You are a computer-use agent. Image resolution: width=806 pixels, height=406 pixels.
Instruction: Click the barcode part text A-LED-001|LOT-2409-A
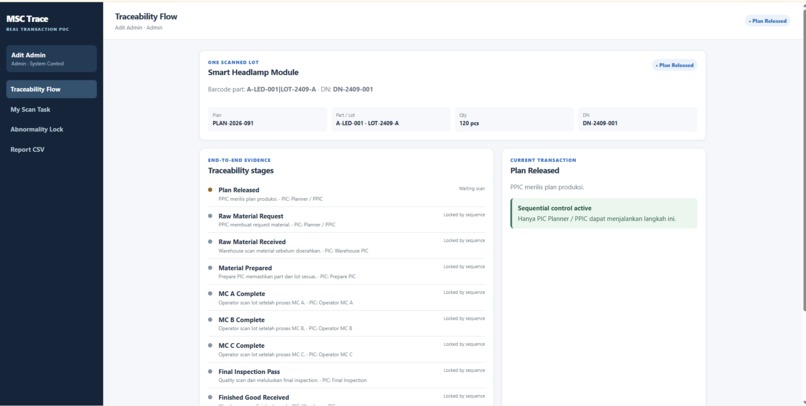pos(281,89)
